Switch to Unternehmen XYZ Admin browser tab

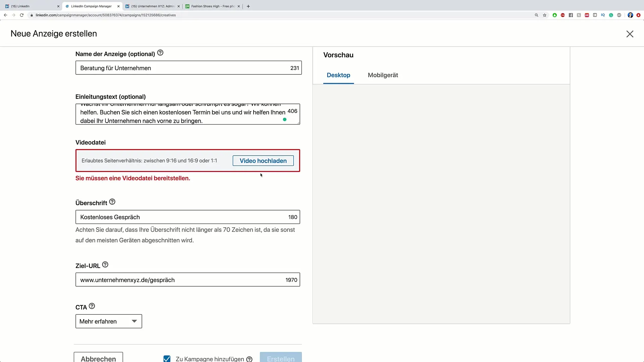coord(153,6)
